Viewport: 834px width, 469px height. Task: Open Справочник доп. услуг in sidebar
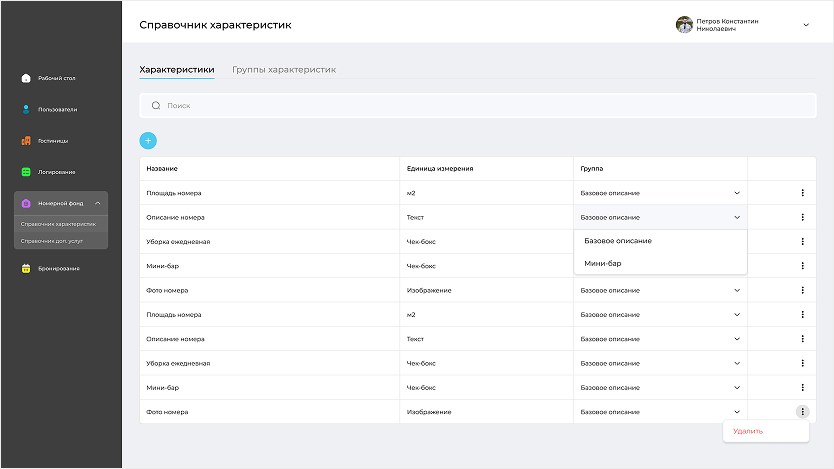click(52, 241)
